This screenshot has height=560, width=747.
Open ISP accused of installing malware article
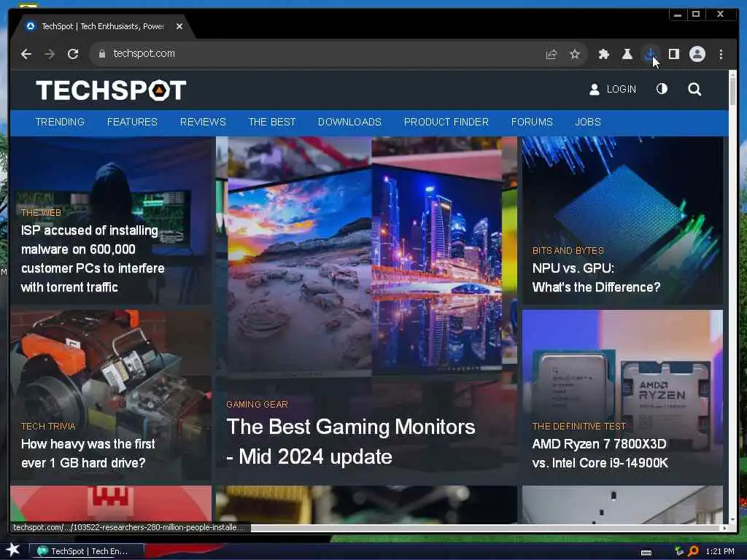click(93, 259)
